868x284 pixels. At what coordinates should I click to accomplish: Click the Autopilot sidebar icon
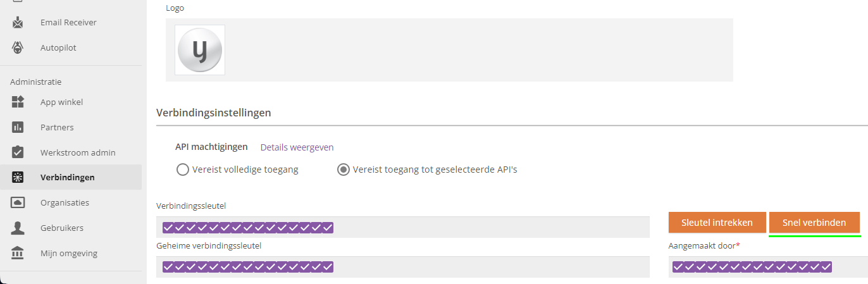18,47
